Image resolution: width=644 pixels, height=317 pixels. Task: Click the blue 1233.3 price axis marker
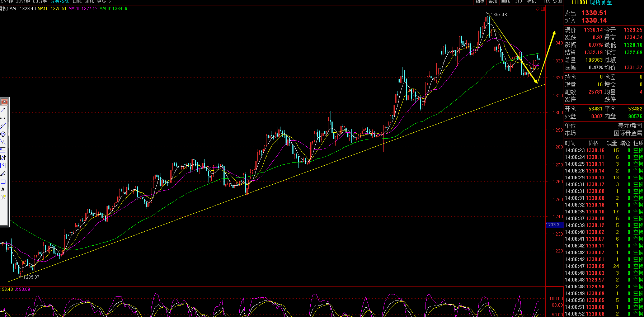coord(554,225)
